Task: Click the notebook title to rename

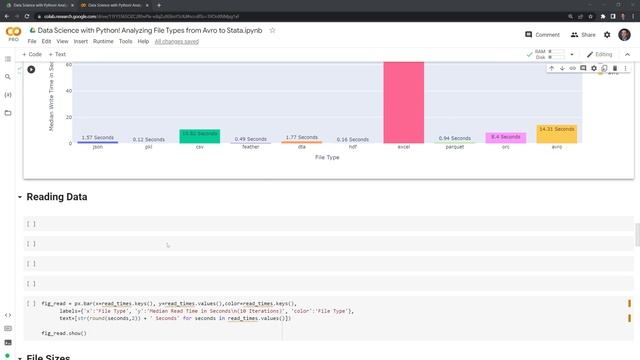Action: [150, 30]
